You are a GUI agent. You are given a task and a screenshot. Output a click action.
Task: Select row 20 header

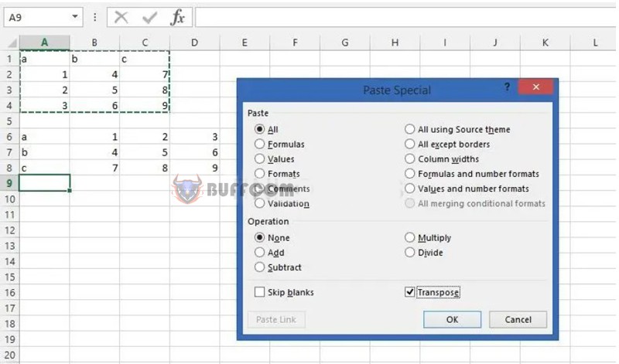pyautogui.click(x=9, y=355)
